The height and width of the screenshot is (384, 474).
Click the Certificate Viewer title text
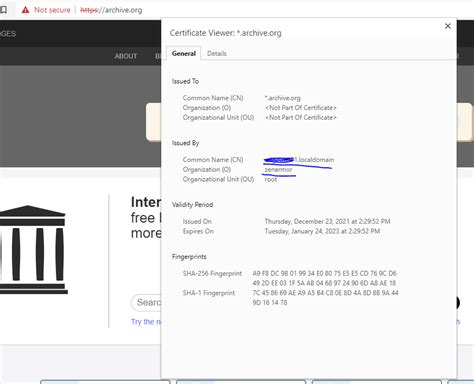coord(225,33)
